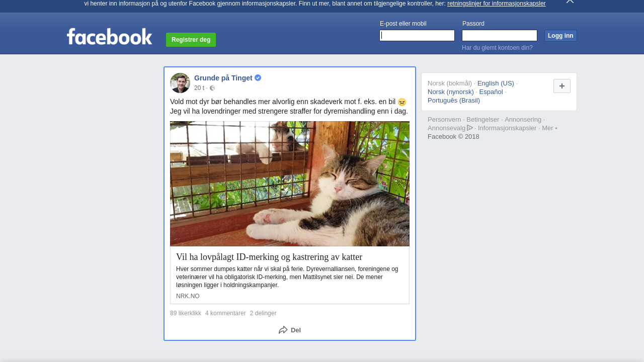Open the Vil ha lovpålagt ID-merking article headline

(x=269, y=257)
